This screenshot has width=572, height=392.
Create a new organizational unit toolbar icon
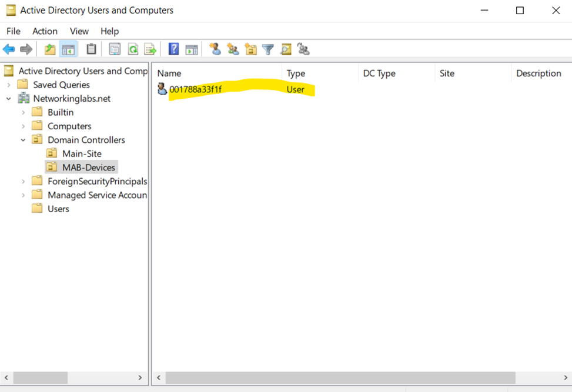(250, 49)
